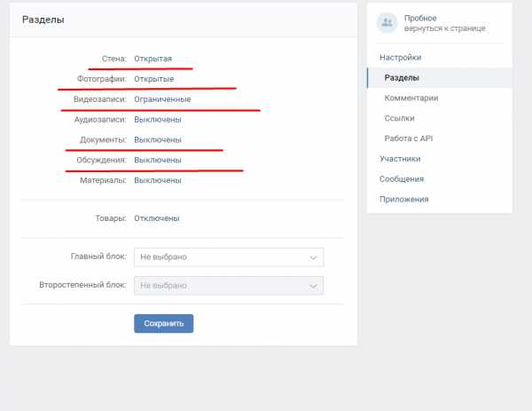532x411 pixels.
Task: Click the Документы: label
Action: pos(103,140)
